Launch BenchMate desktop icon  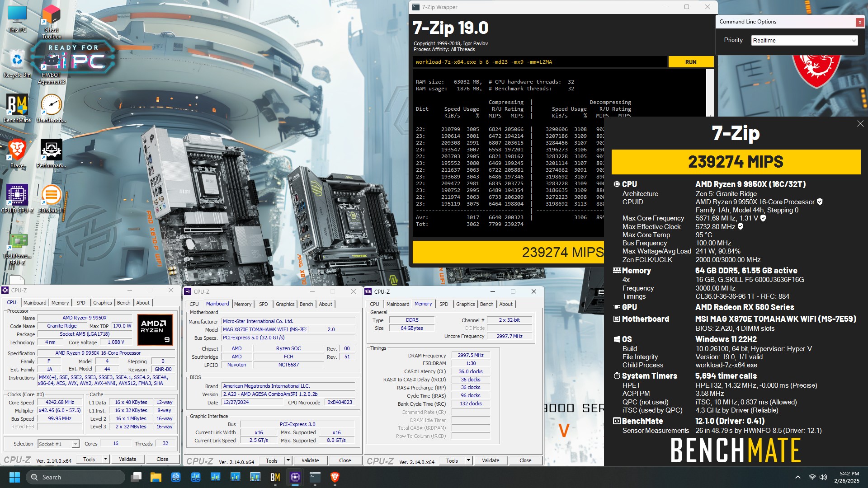[17, 108]
